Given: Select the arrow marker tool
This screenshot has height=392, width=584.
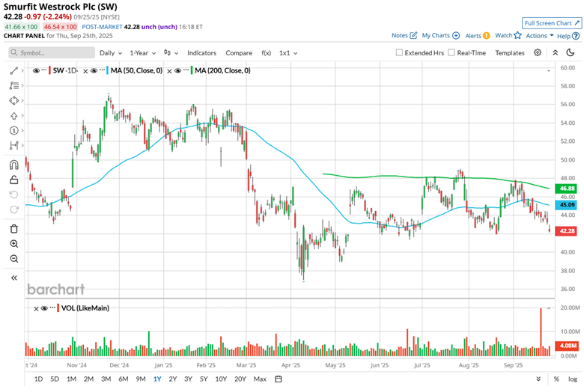Looking at the screenshot, I should (13, 116).
